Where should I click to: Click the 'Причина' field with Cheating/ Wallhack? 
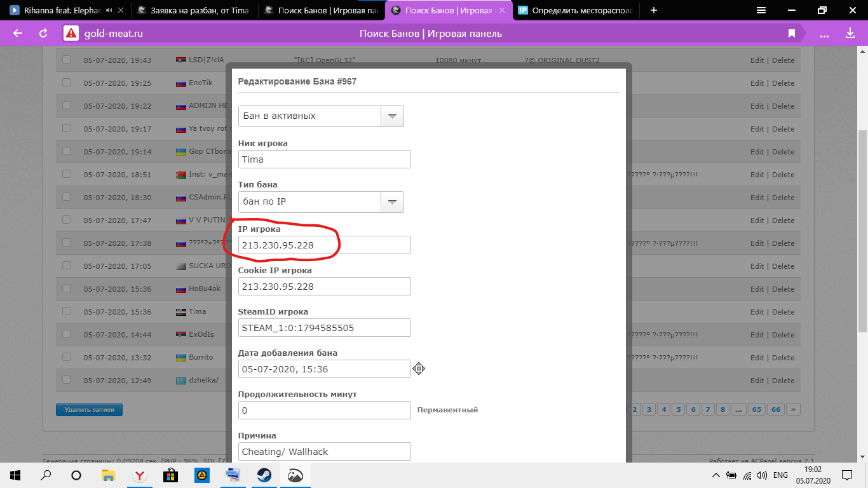point(325,451)
